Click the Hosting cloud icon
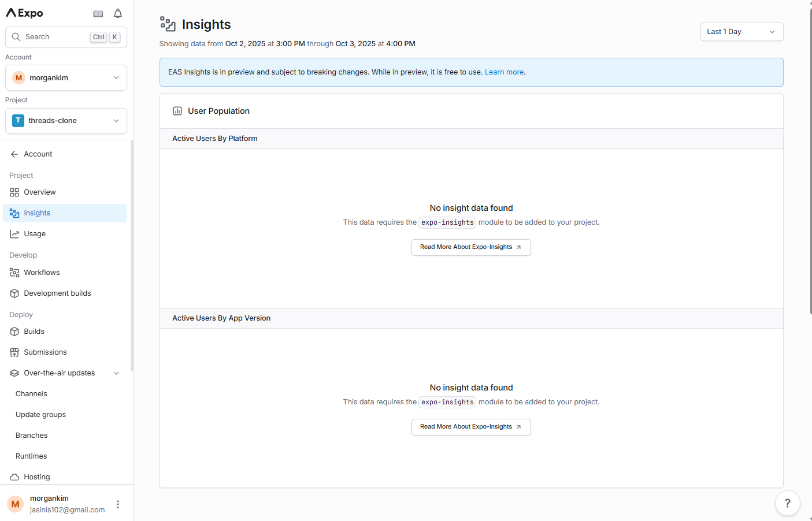The height and width of the screenshot is (521, 812). click(x=14, y=477)
